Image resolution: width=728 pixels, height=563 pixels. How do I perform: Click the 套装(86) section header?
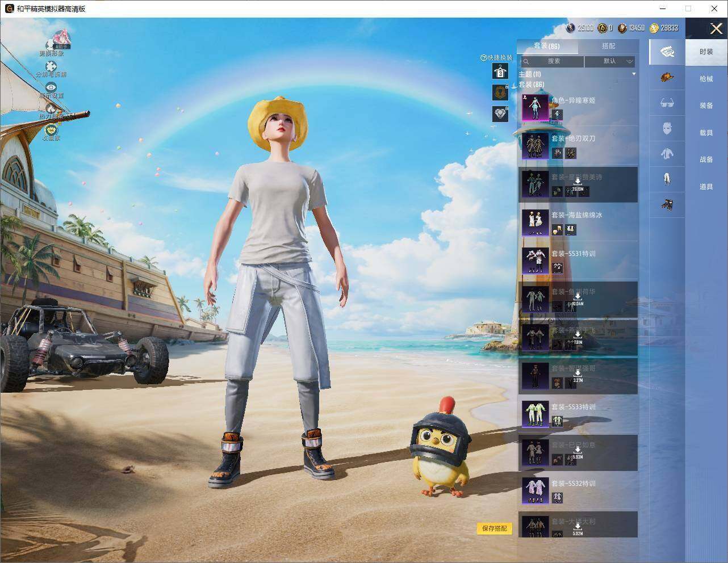pos(532,85)
